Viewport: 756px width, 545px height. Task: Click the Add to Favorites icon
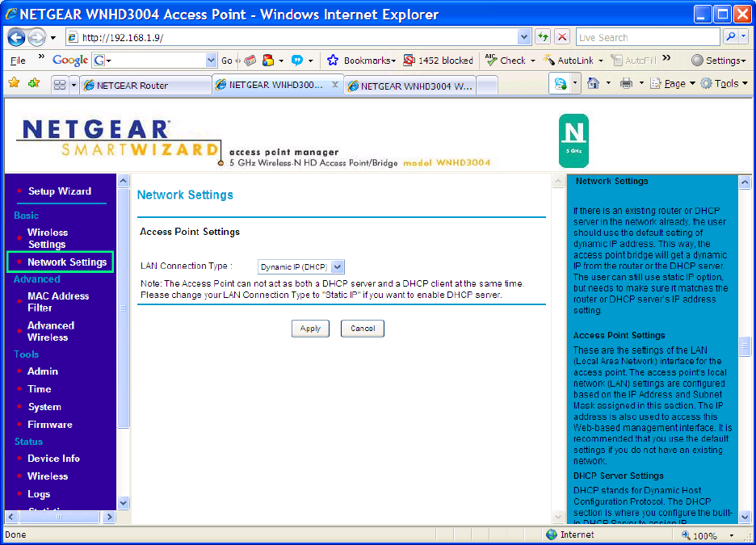click(x=34, y=83)
